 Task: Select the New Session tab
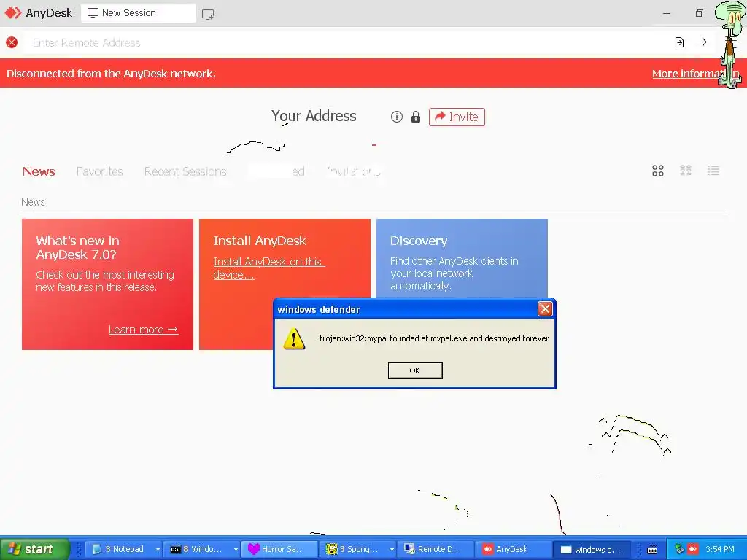tap(138, 13)
